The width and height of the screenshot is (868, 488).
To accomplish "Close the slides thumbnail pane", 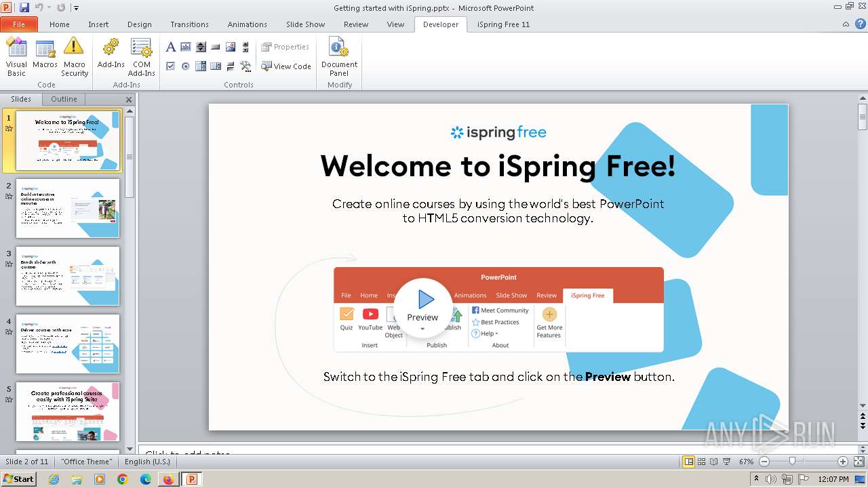I will coord(129,100).
